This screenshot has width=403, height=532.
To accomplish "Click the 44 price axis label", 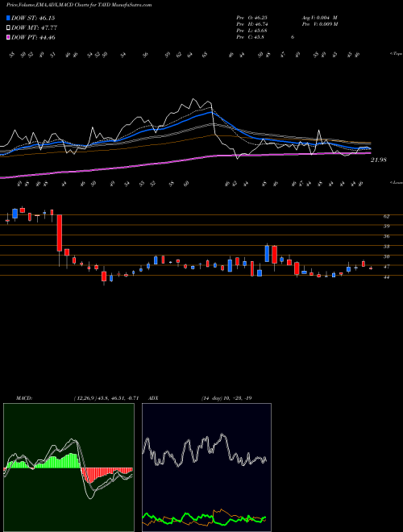I will click(386, 276).
